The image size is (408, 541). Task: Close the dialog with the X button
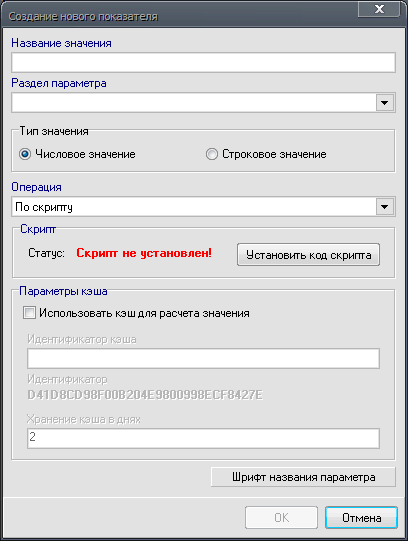click(x=379, y=9)
